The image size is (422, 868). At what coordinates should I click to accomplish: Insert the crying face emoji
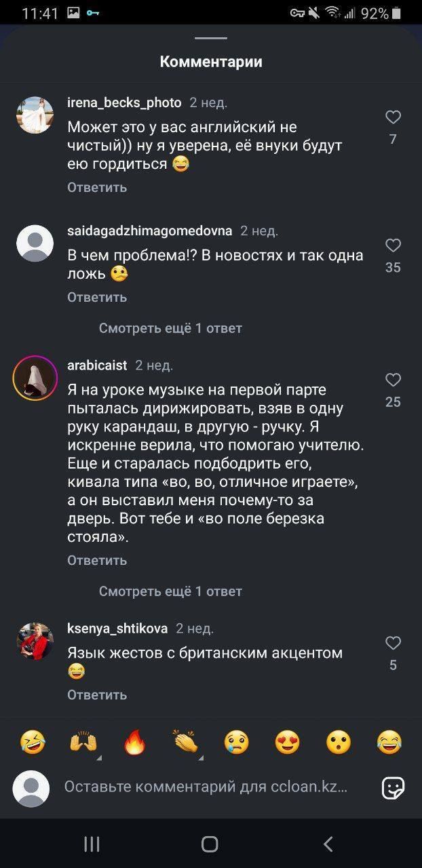tap(237, 743)
